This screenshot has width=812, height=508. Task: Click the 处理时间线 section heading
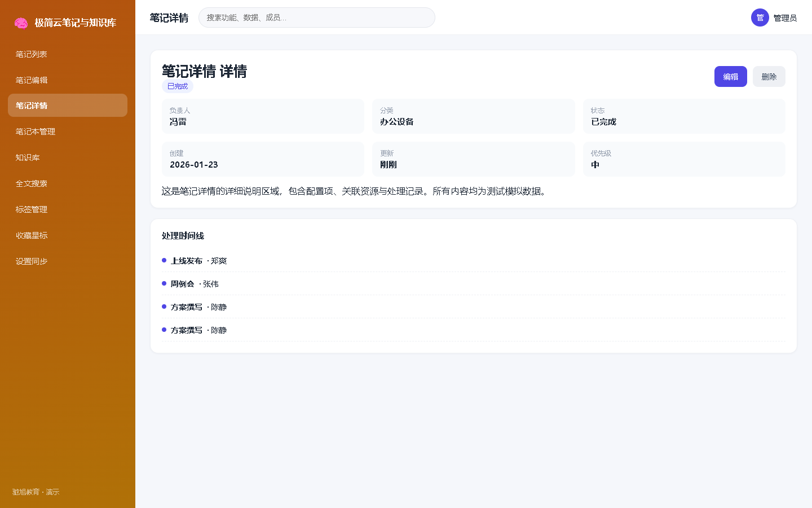183,236
